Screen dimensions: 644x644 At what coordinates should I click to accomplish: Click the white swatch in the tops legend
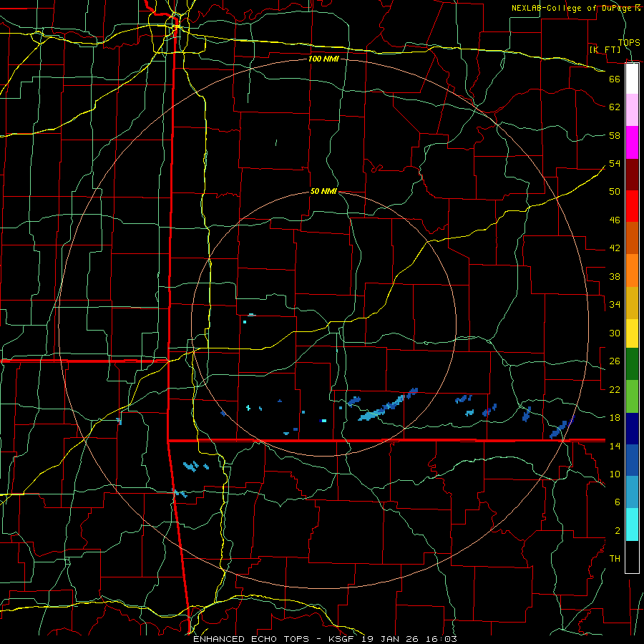coord(632,79)
